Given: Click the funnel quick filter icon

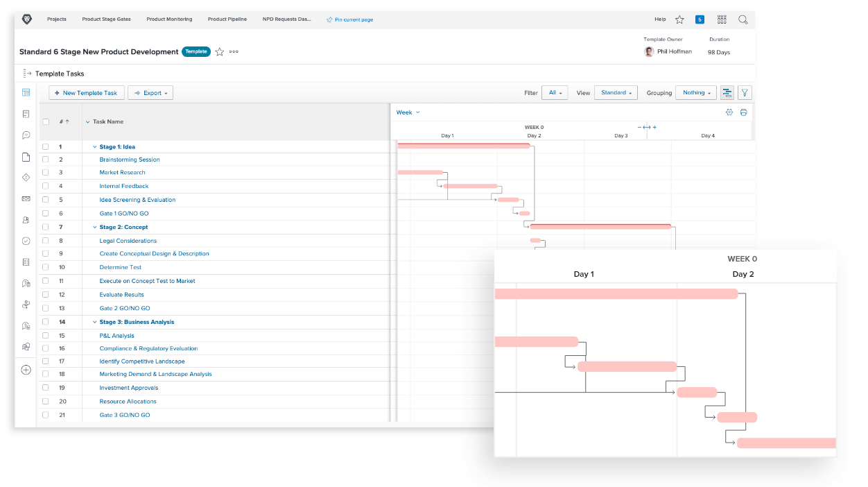Looking at the screenshot, I should point(745,92).
